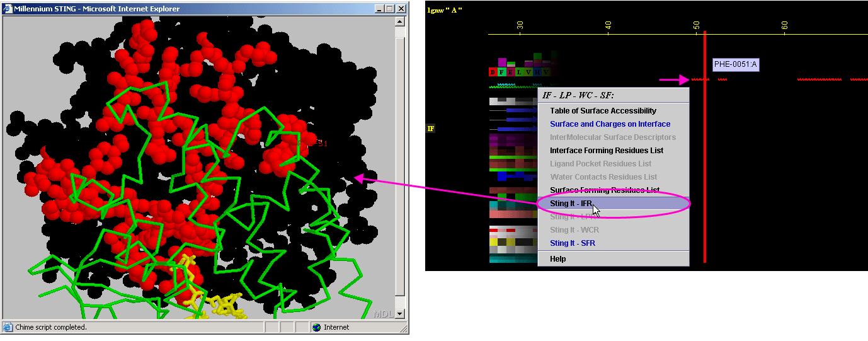Click the red vertical residue cursor line
868x341 pixels.
click(704, 146)
